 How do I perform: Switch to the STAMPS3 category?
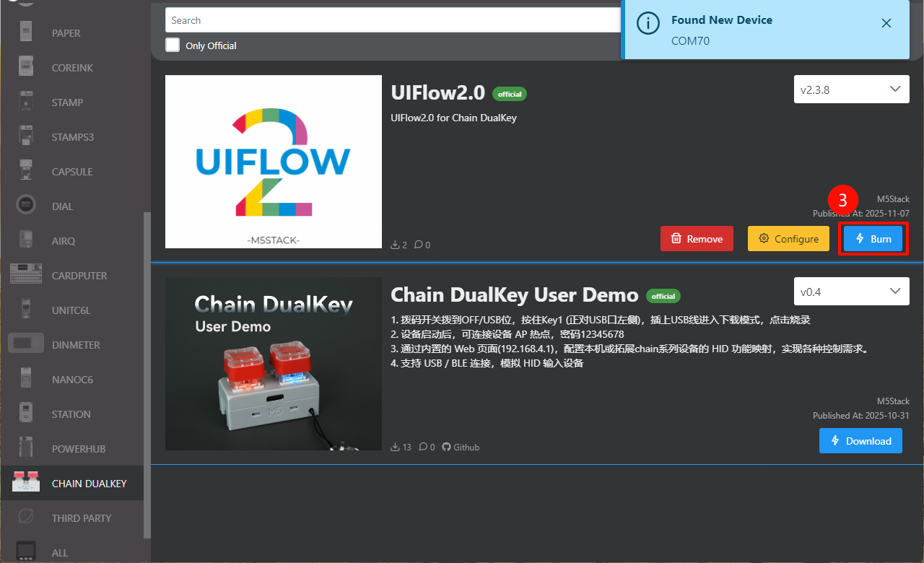72,136
